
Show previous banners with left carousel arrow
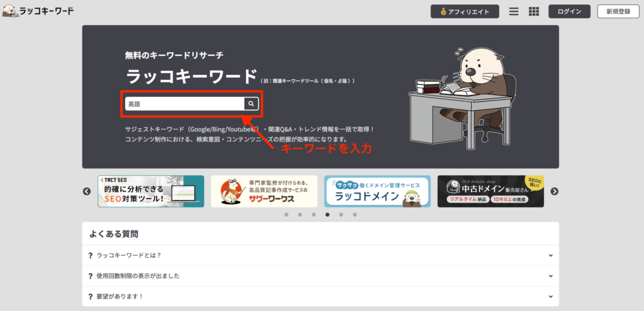click(87, 191)
